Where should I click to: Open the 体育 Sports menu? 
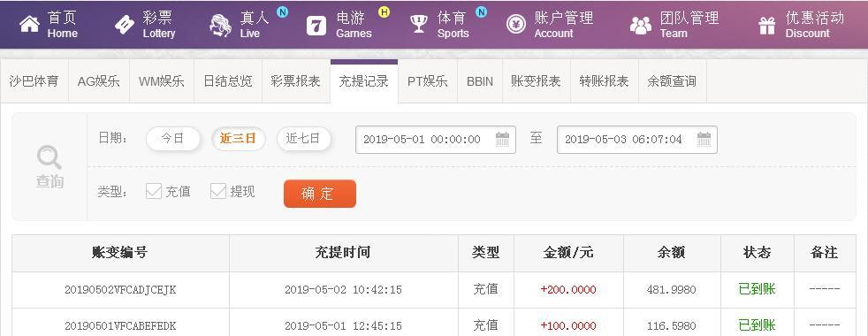(x=440, y=25)
